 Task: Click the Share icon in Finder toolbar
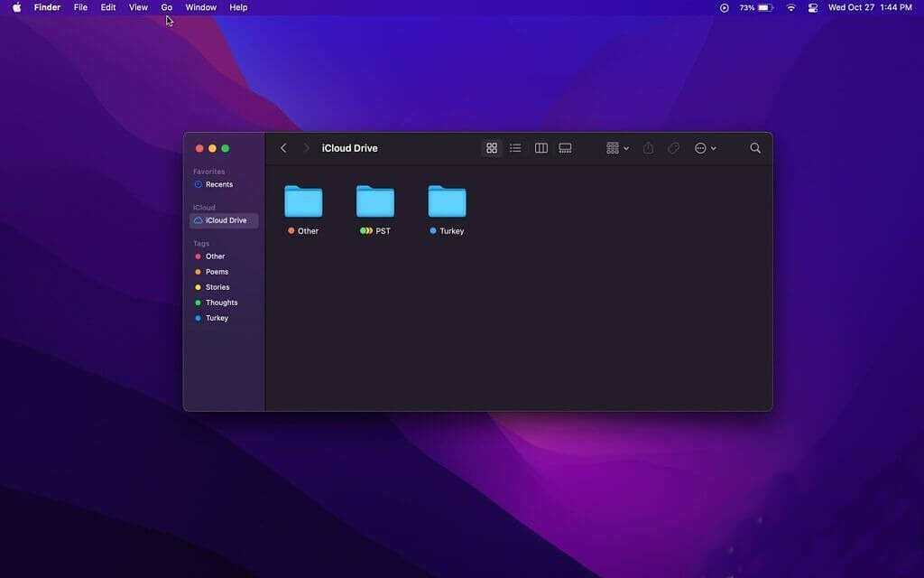tap(648, 148)
